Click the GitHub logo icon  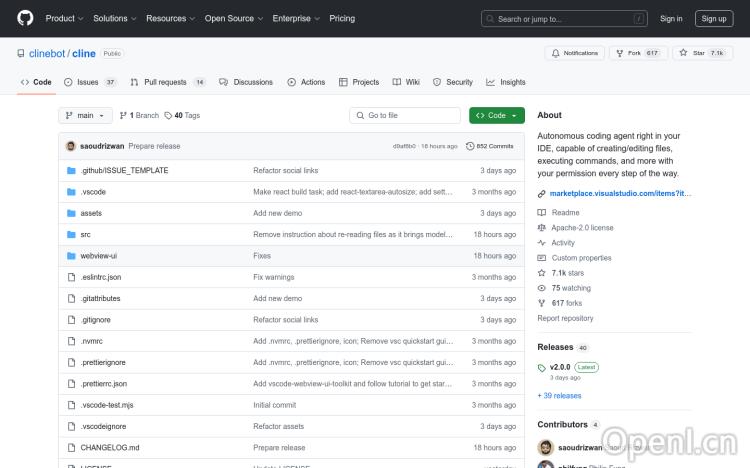25,18
